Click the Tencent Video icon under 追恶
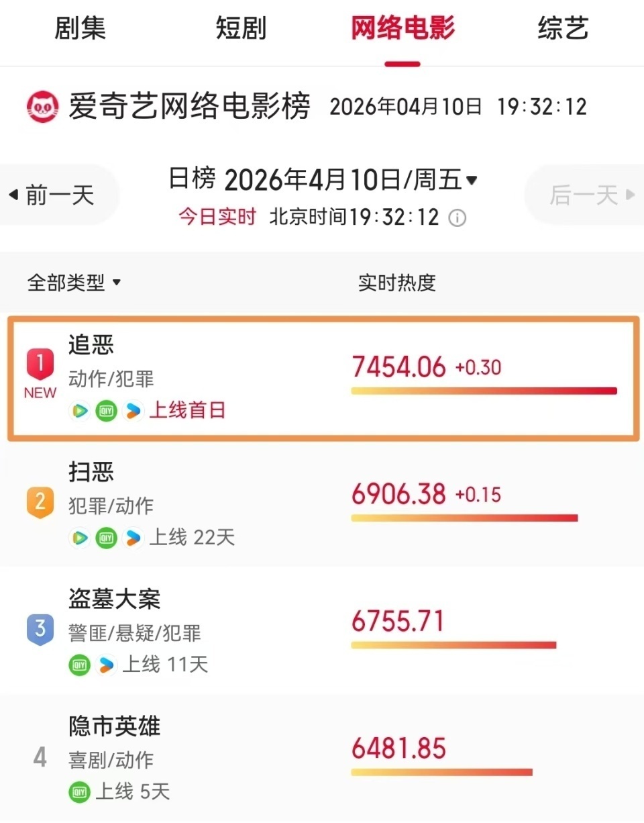 pyautogui.click(x=133, y=410)
